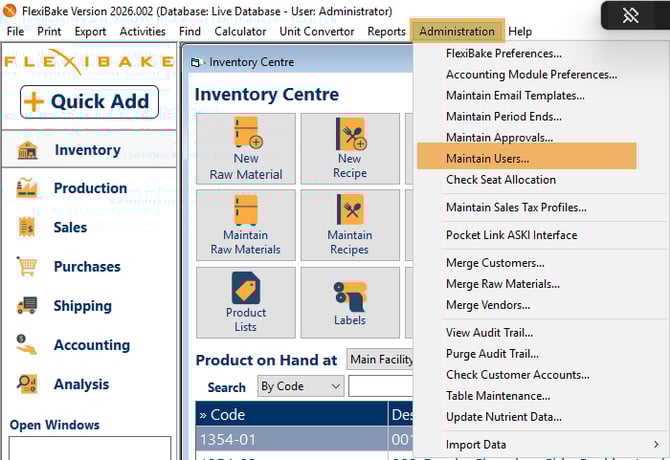Open the New Recipe icon button
Viewport: 670px width, 460px height.
point(349,149)
